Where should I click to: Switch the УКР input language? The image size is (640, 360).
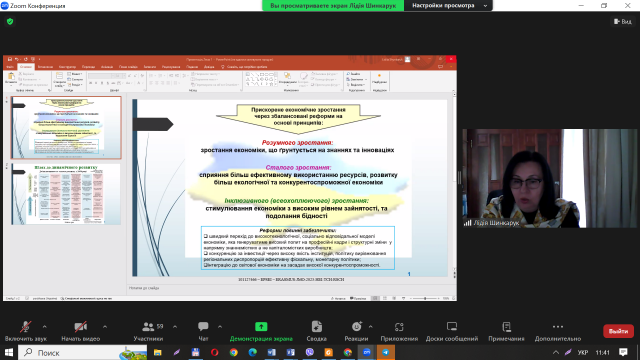click(x=583, y=352)
